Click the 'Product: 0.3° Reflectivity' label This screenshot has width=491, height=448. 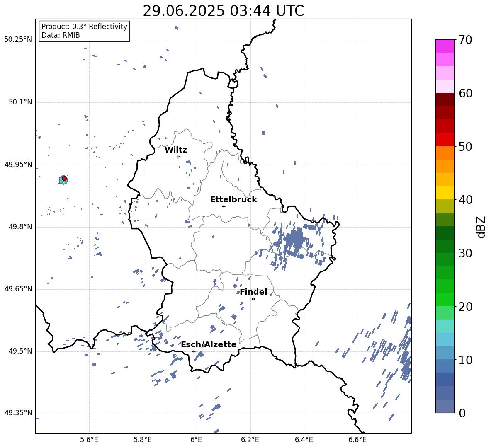[x=84, y=26]
